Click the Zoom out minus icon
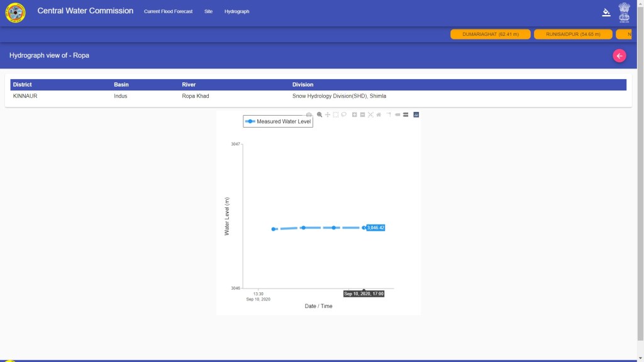The width and height of the screenshot is (644, 362). point(363,114)
